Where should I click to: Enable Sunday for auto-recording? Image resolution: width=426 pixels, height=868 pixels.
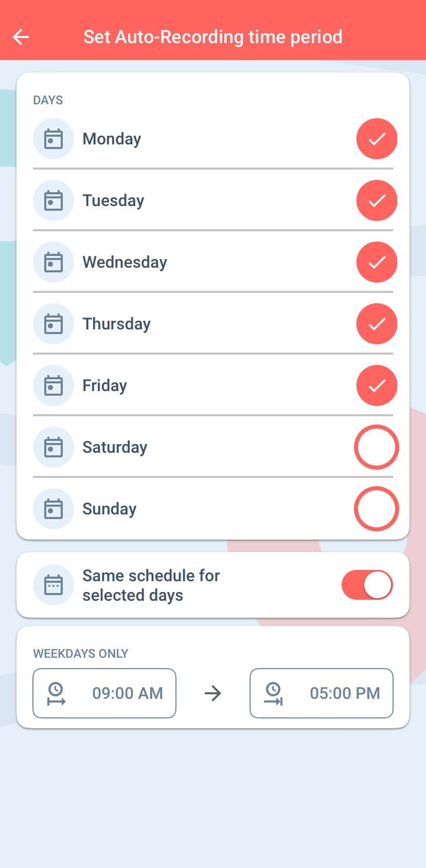(x=377, y=509)
